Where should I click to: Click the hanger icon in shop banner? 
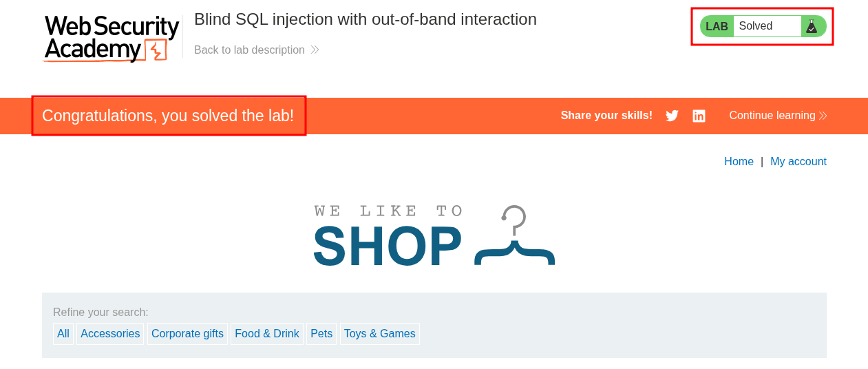point(514,236)
